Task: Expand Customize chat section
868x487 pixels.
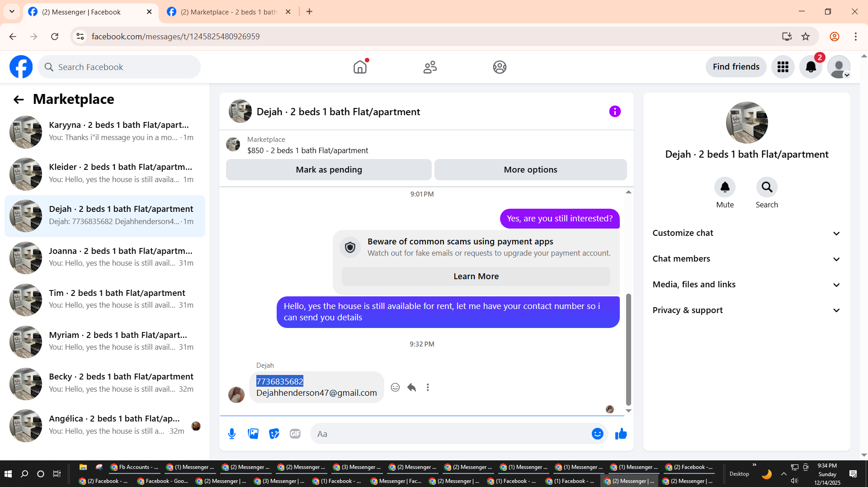Action: click(747, 233)
